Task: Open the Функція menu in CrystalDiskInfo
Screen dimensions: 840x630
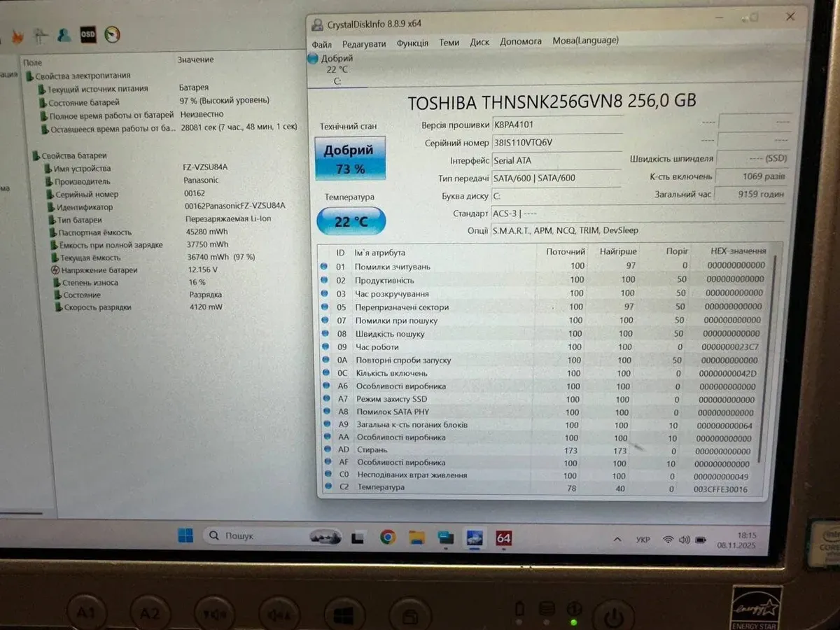Action: [412, 43]
